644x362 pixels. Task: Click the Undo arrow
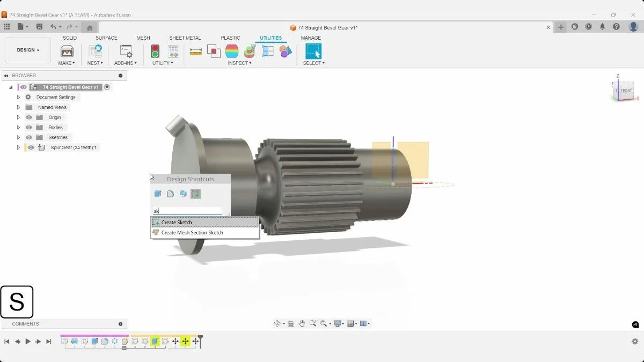tap(53, 27)
